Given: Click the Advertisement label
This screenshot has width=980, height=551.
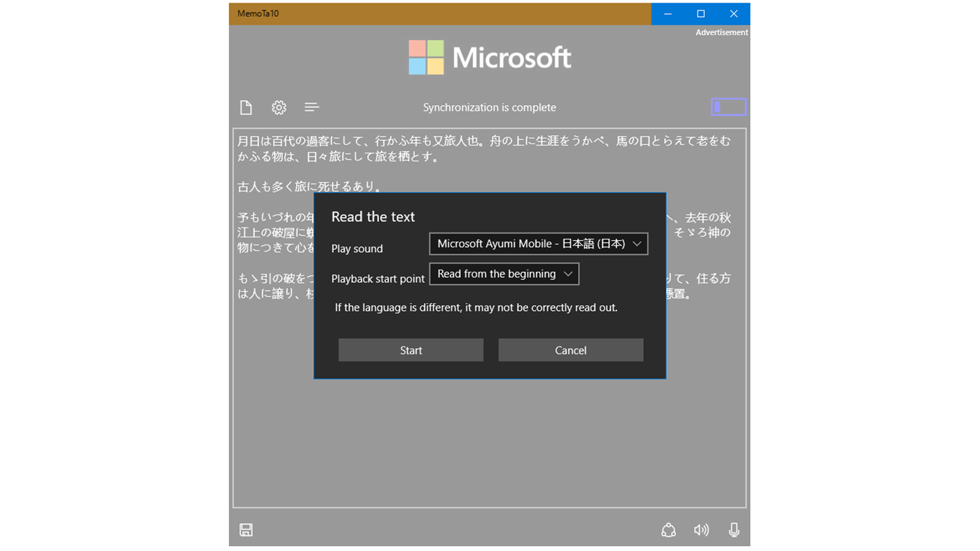Looking at the screenshot, I should point(722,32).
